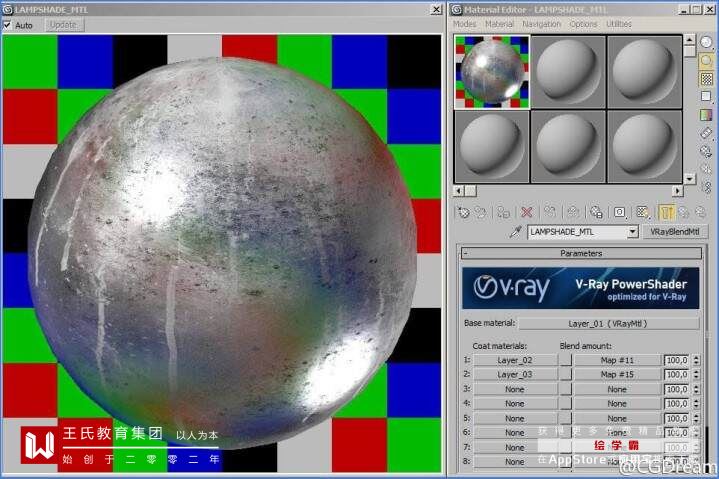Open blend map Map #15
Viewport: 719px width, 479px height.
point(617,374)
